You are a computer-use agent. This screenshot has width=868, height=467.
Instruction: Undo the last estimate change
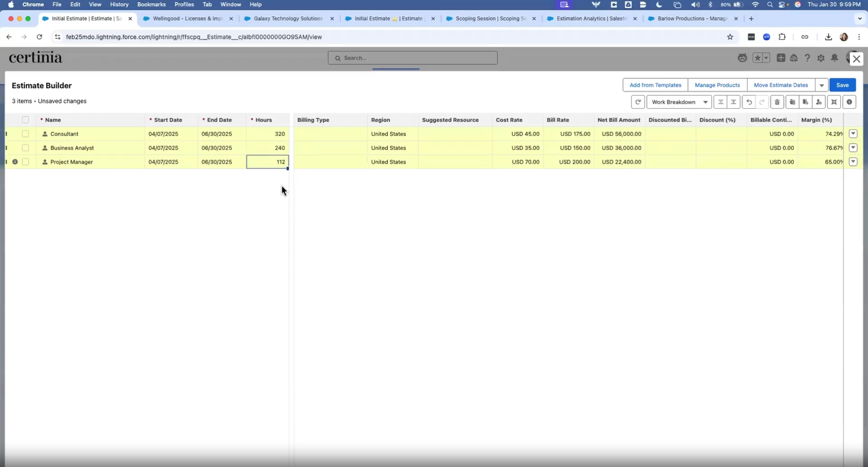[749, 102]
